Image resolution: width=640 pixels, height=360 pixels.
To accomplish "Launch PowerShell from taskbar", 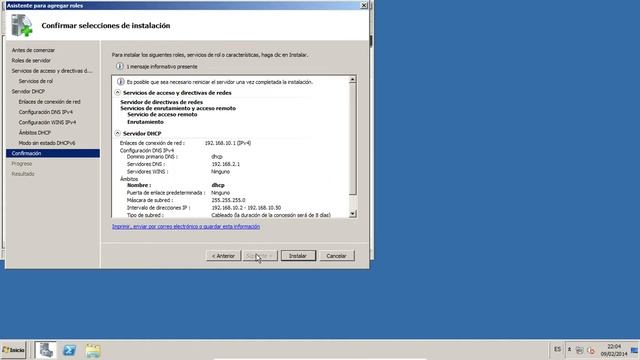I will point(69,350).
